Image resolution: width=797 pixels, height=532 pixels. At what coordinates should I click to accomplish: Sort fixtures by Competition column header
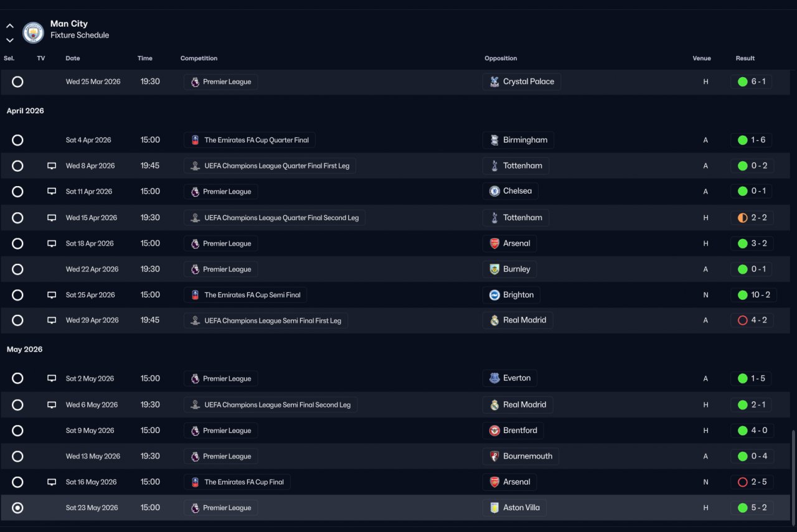point(199,58)
